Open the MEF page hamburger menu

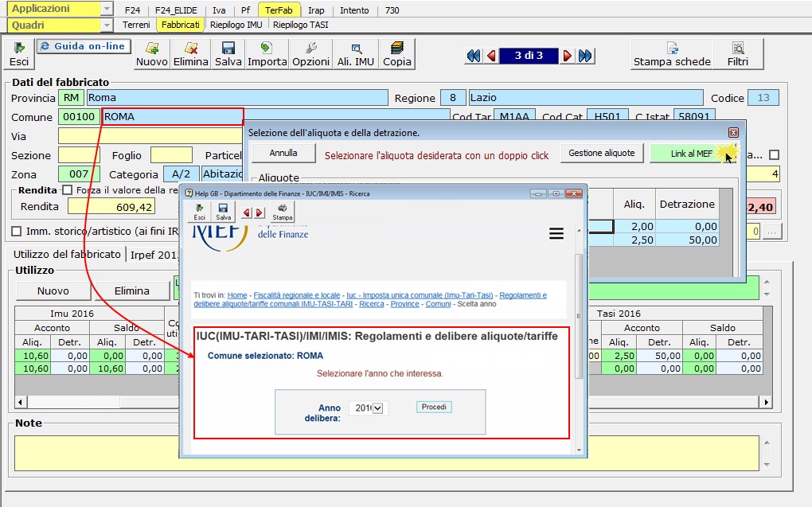(x=556, y=233)
